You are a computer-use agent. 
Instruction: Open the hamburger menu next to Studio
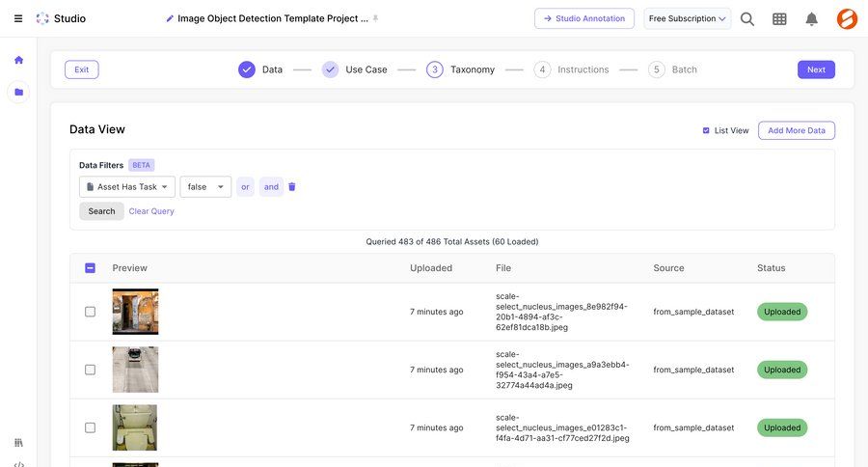point(18,18)
